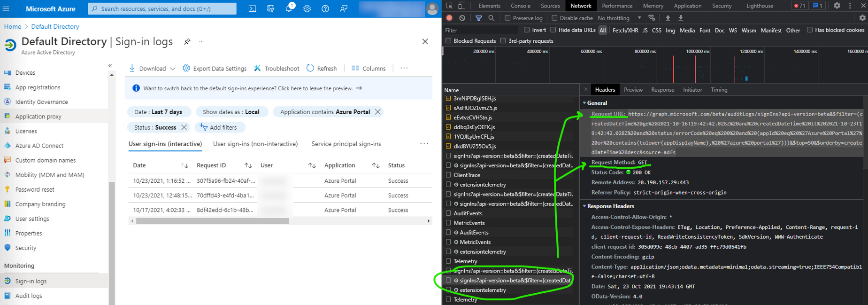Remove the Azure Portal application filter
Screen dimensions: 868x305
click(x=378, y=112)
